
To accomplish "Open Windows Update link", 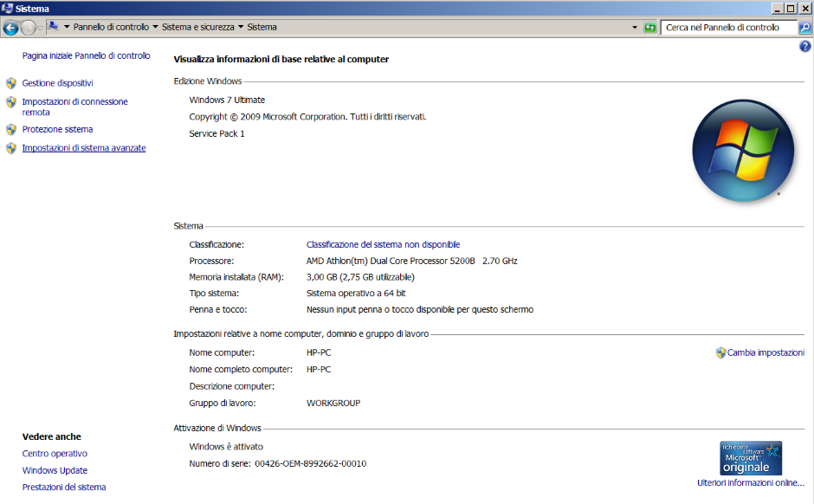I will 55,470.
